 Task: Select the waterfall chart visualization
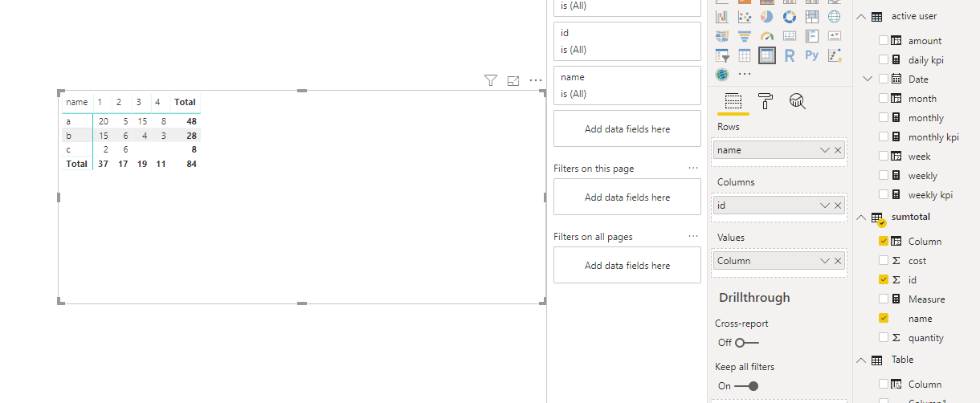coord(722,16)
